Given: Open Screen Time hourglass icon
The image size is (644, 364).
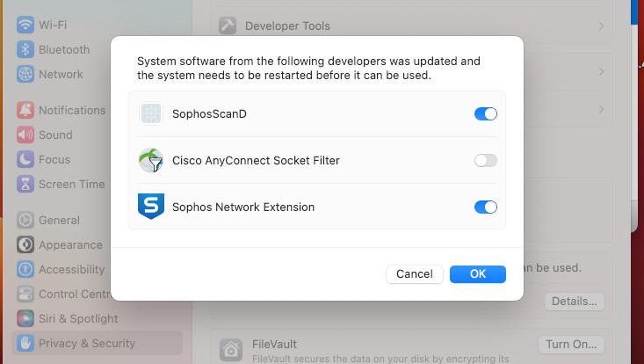Looking at the screenshot, I should (25, 184).
